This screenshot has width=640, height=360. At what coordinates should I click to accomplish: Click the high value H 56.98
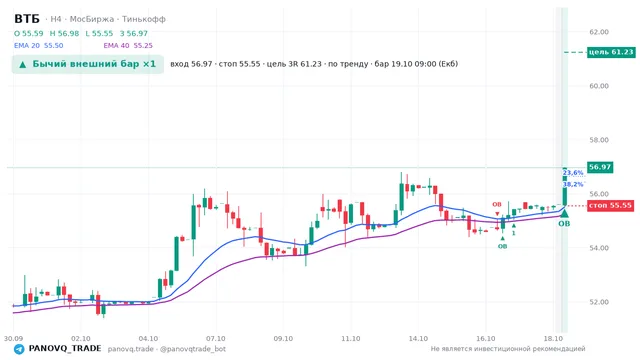[64, 33]
